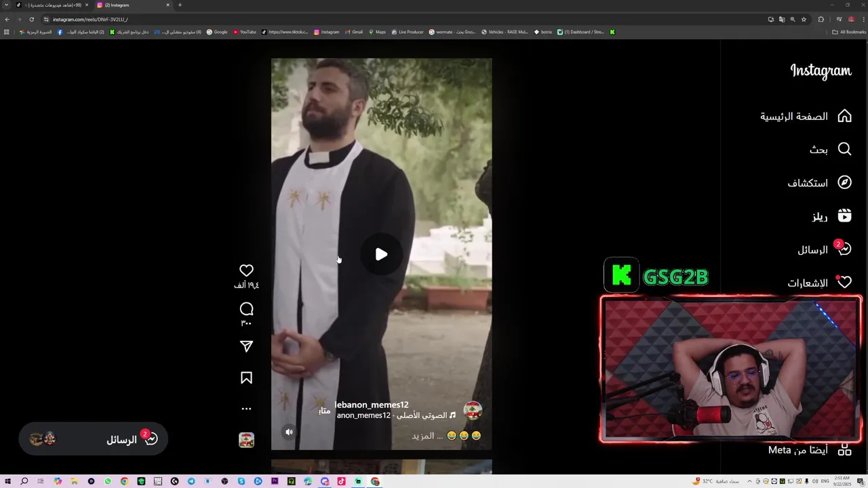Open the Gmail bookmark
The width and height of the screenshot is (868, 488).
click(354, 32)
